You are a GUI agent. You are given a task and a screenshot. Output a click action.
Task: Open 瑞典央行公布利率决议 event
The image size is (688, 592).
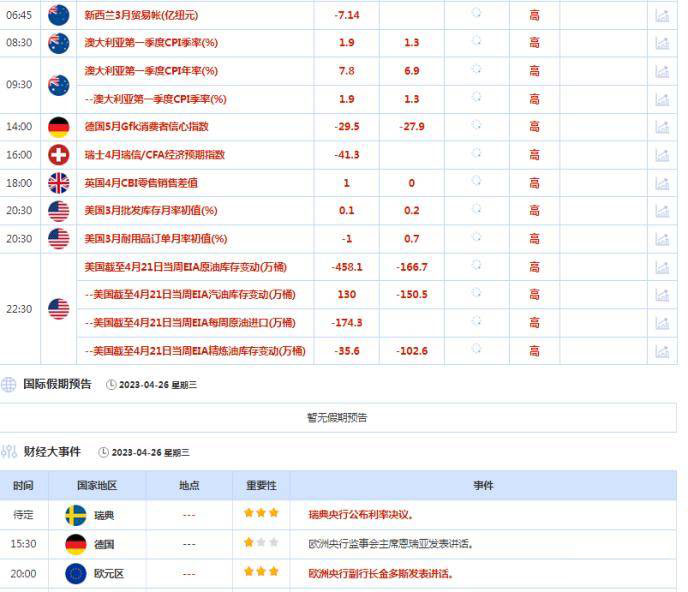[x=361, y=515]
